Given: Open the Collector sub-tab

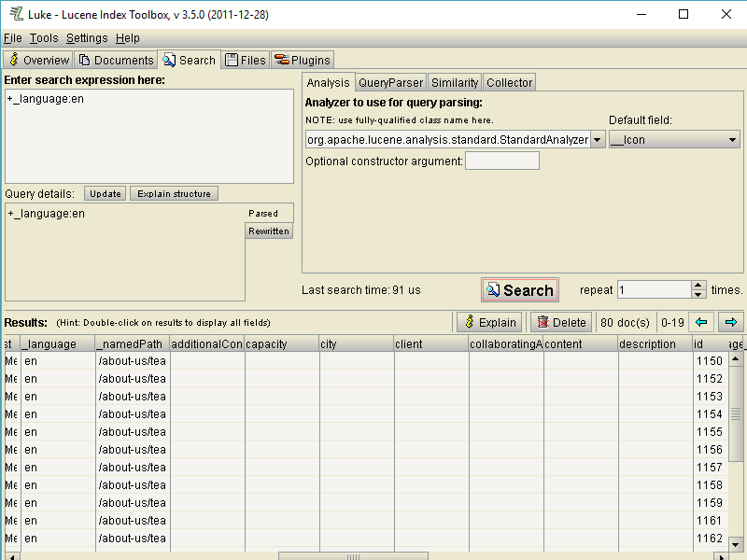Looking at the screenshot, I should tap(509, 83).
